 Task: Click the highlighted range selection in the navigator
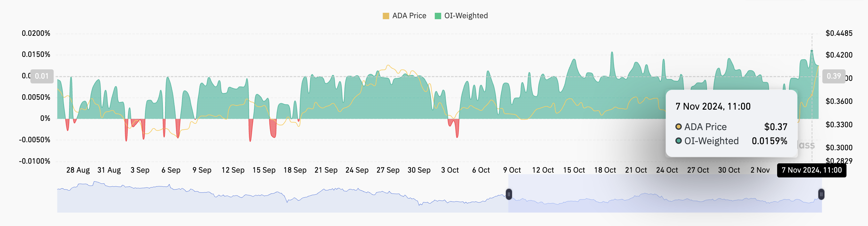(665, 194)
